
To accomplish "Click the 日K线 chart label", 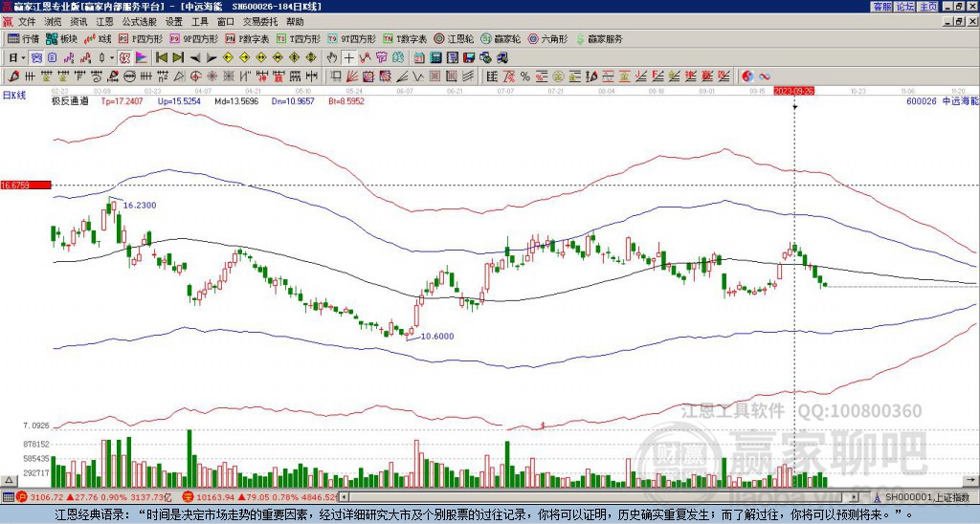I will tap(13, 96).
